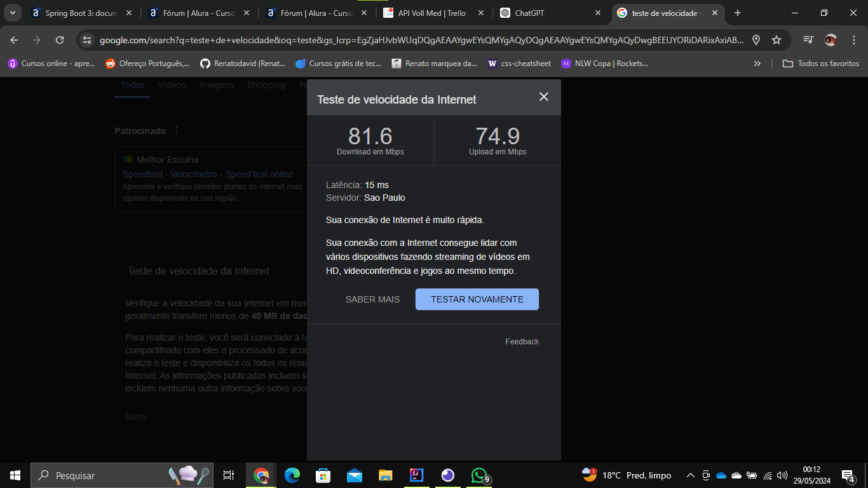Close the API Voll Med Trello tab
Screen dimensions: 868x488
point(480,13)
